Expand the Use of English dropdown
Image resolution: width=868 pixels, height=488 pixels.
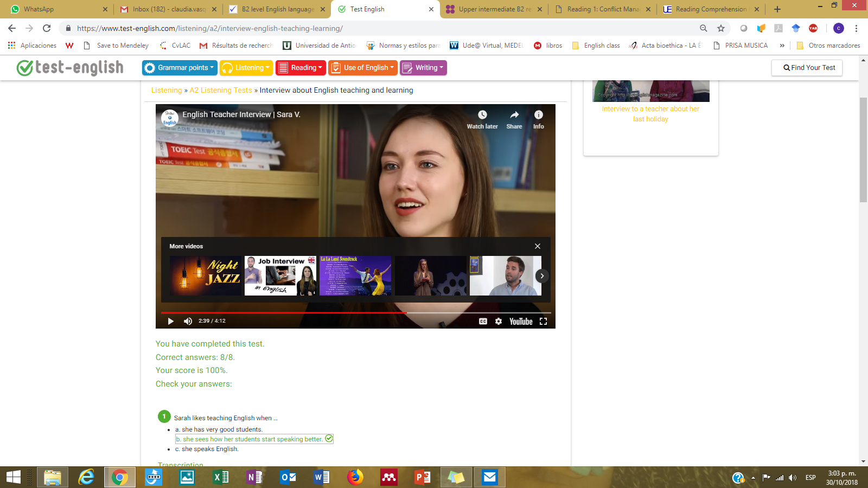[x=362, y=68]
